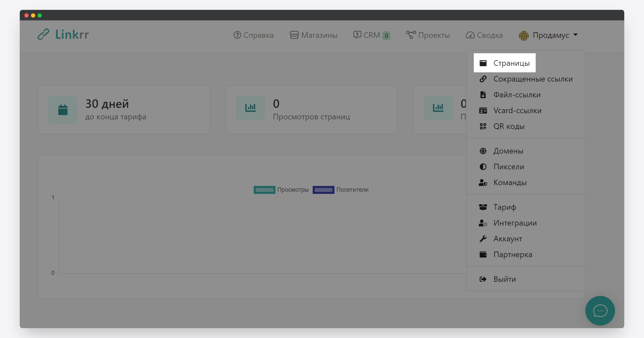The image size is (644, 338).
Task: Open Файл-ссылки menu entry
Action: [x=517, y=95]
